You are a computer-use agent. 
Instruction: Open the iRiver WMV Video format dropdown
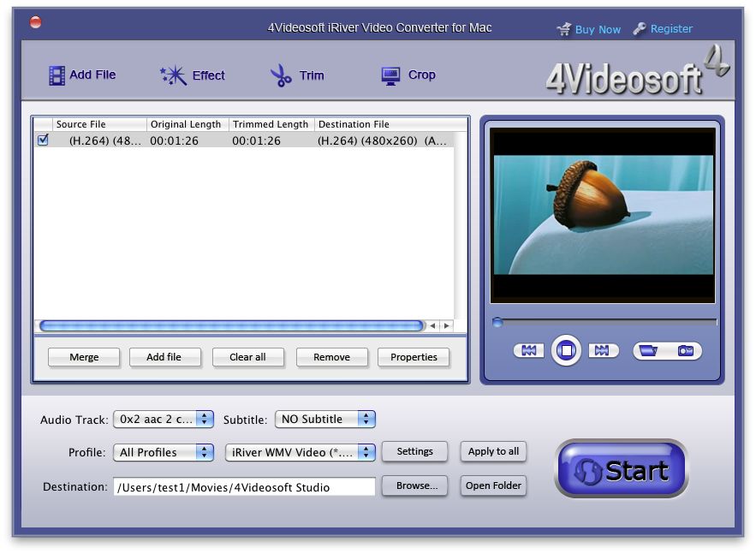(300, 452)
